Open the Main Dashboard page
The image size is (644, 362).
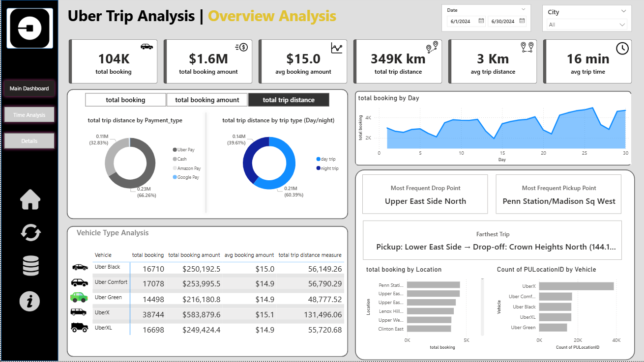[x=29, y=88]
